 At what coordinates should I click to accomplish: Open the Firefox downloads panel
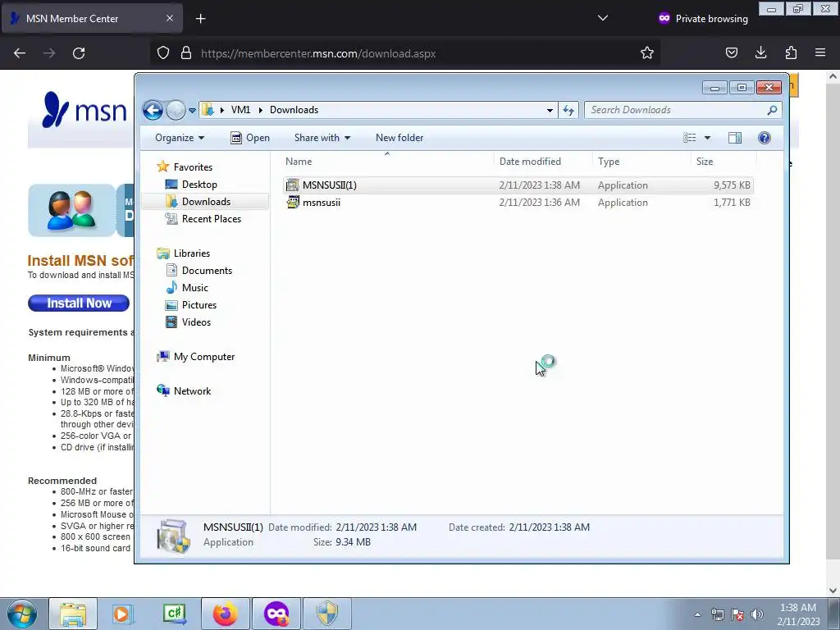[760, 52]
